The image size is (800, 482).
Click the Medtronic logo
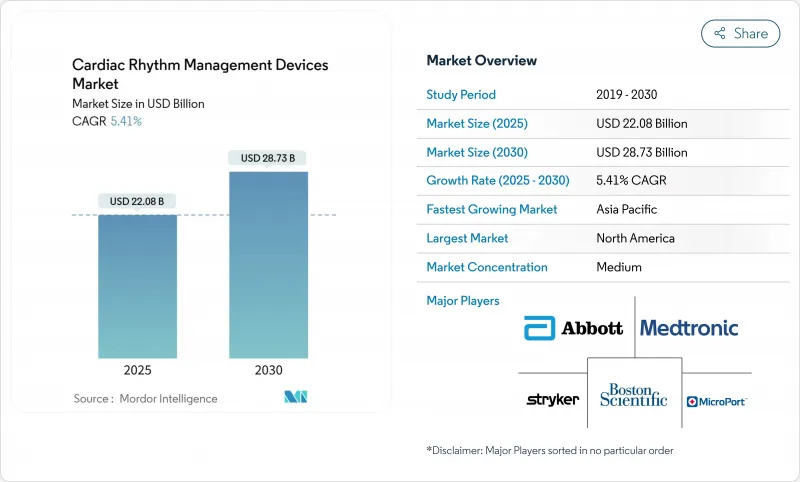(688, 328)
